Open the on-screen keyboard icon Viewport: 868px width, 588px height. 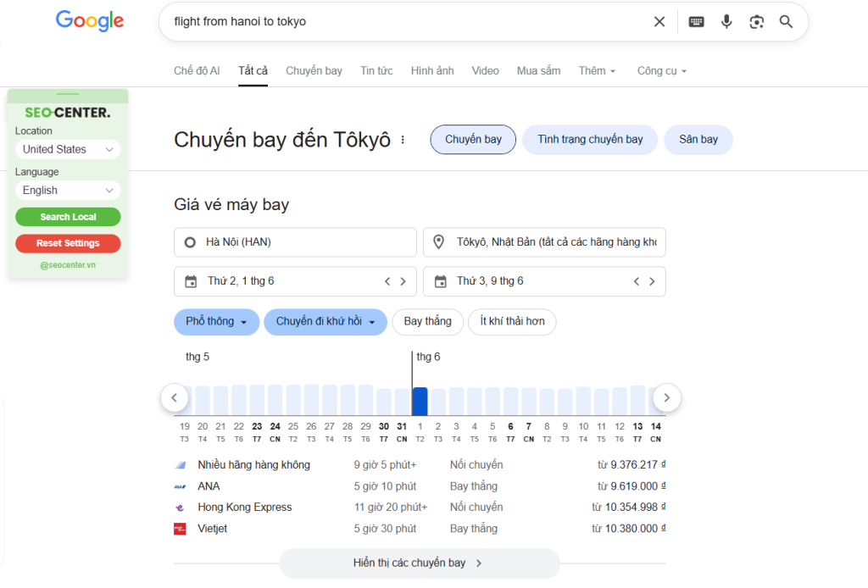point(696,21)
